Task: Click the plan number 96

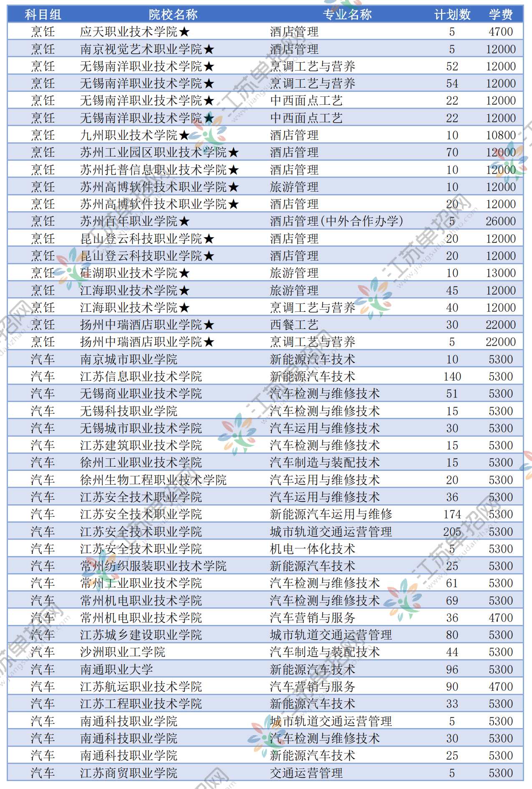Action: point(452,670)
